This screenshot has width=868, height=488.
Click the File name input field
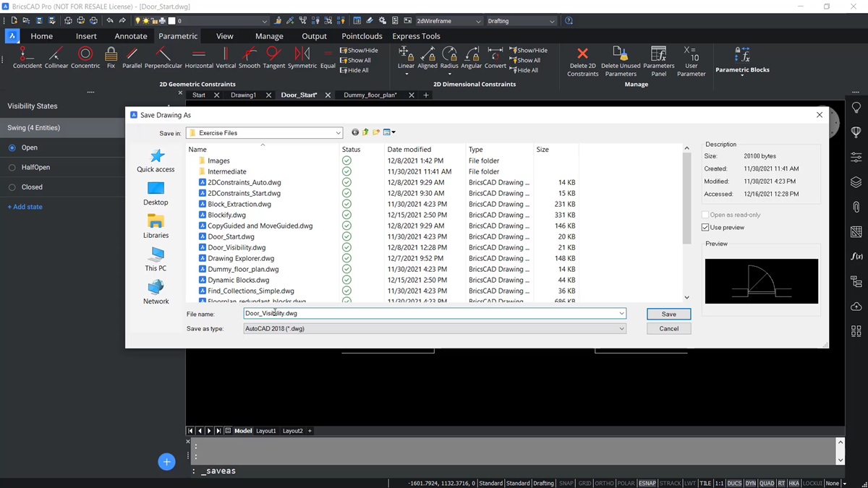click(435, 314)
